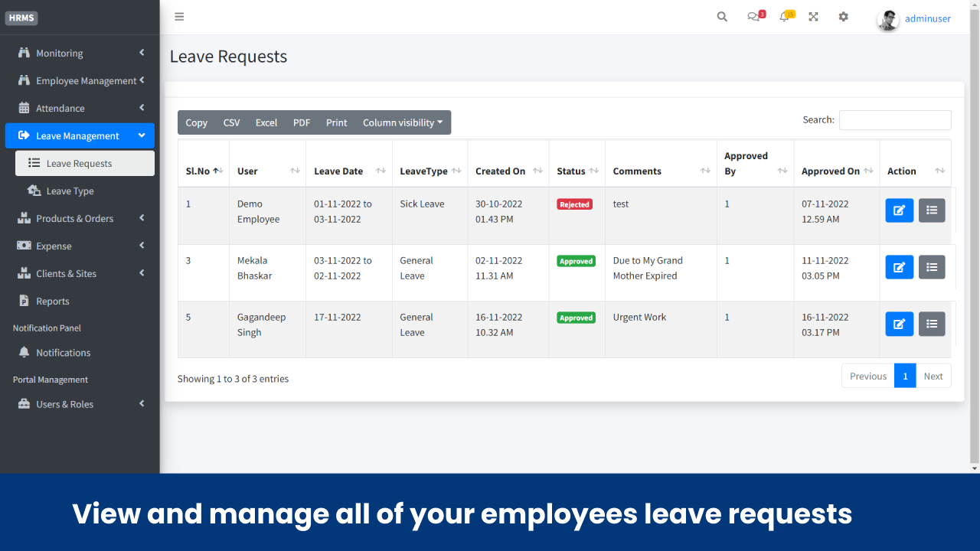The height and width of the screenshot is (551, 980).
Task: Open the Reports section in the sidebar
Action: (x=54, y=301)
